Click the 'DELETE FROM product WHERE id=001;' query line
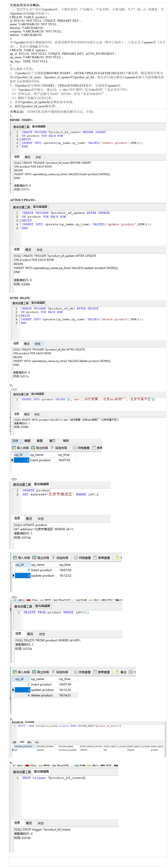Screen dimensions: 168x868 pos(56,612)
